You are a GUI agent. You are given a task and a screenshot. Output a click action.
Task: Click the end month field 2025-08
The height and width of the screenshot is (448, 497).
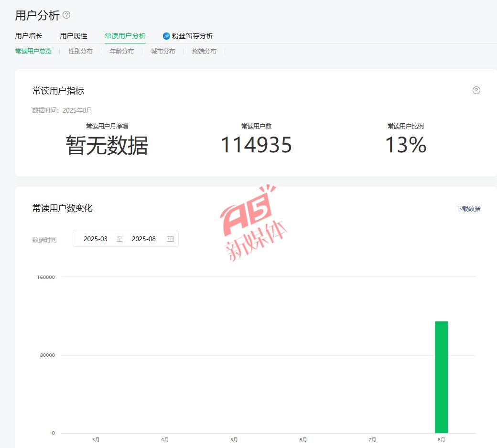pyautogui.click(x=144, y=239)
